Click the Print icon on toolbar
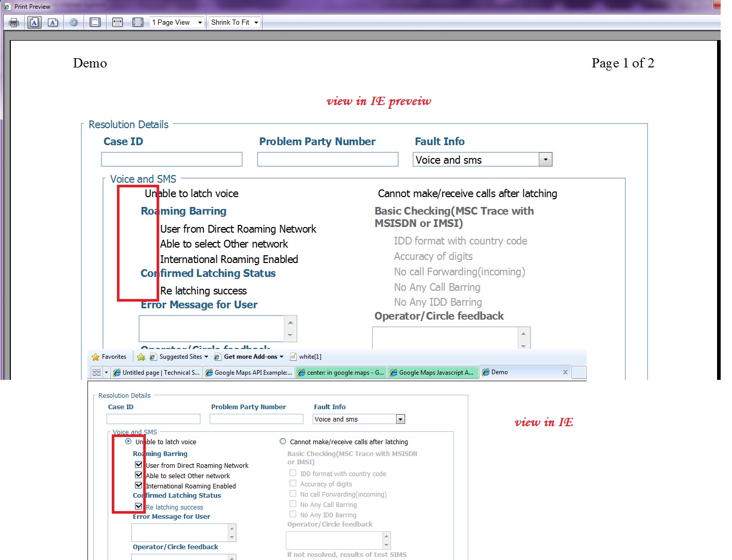Viewport: 732px width, 560px height. [13, 22]
